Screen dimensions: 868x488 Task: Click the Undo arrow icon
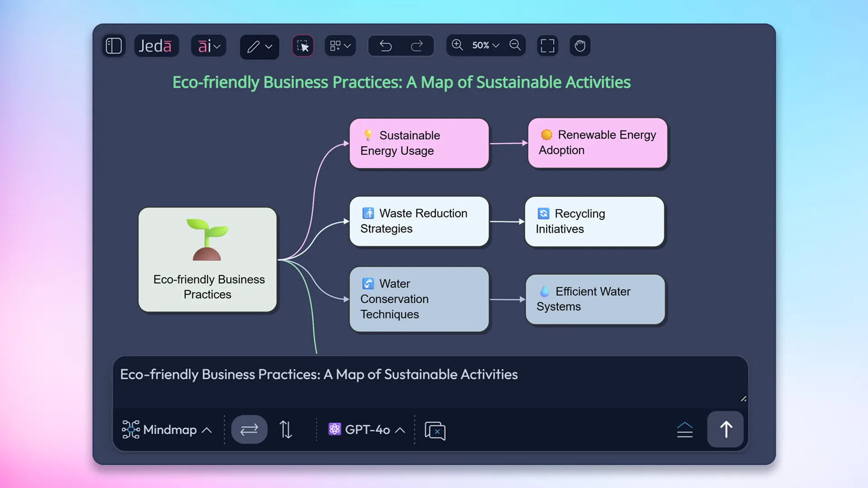[x=385, y=45]
